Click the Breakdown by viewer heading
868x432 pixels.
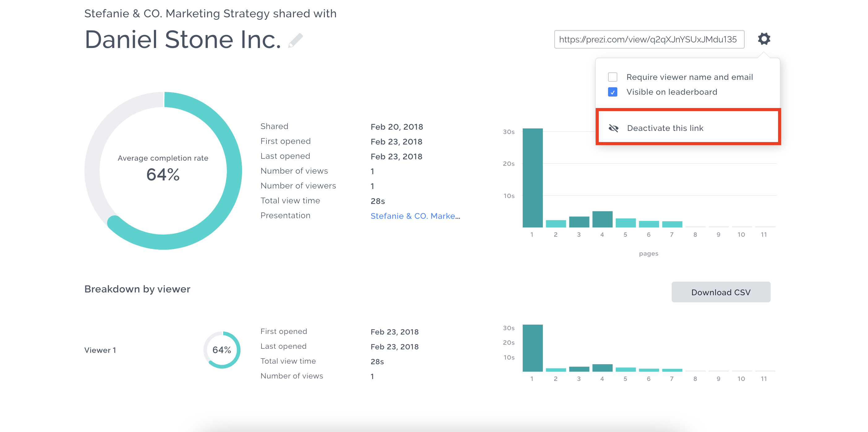pyautogui.click(x=137, y=289)
